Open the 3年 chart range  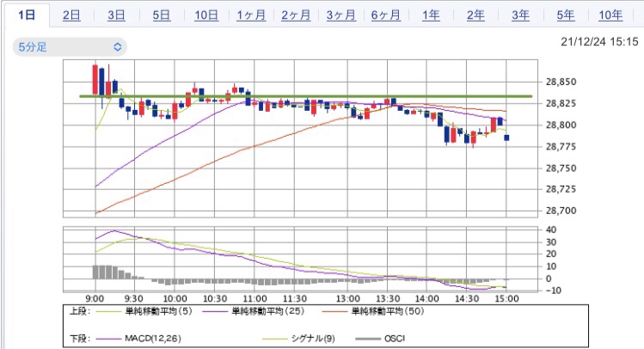point(520,15)
